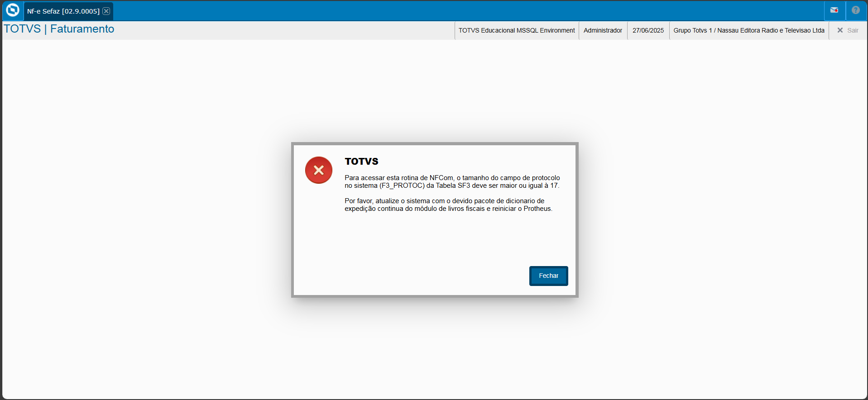Image resolution: width=868 pixels, height=400 pixels.
Task: Click the Fechar button in dialog
Action: tap(548, 276)
